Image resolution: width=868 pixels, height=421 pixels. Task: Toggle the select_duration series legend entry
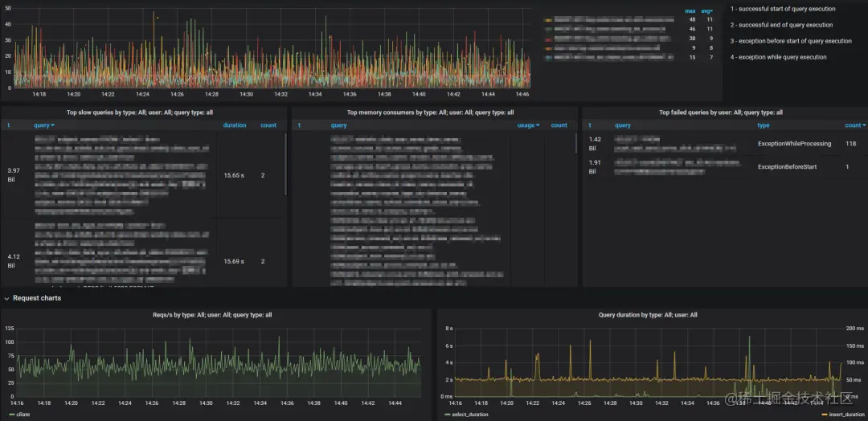pyautogui.click(x=467, y=414)
